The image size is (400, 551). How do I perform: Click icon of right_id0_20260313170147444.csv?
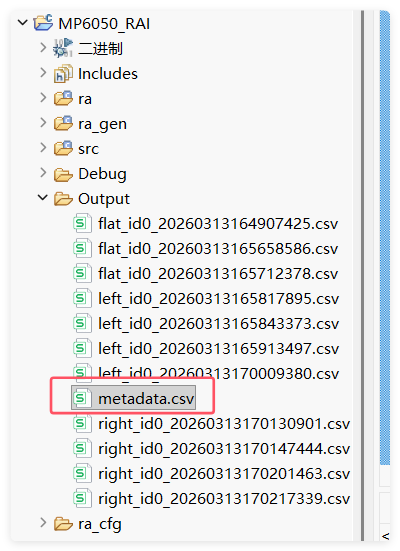(82, 448)
